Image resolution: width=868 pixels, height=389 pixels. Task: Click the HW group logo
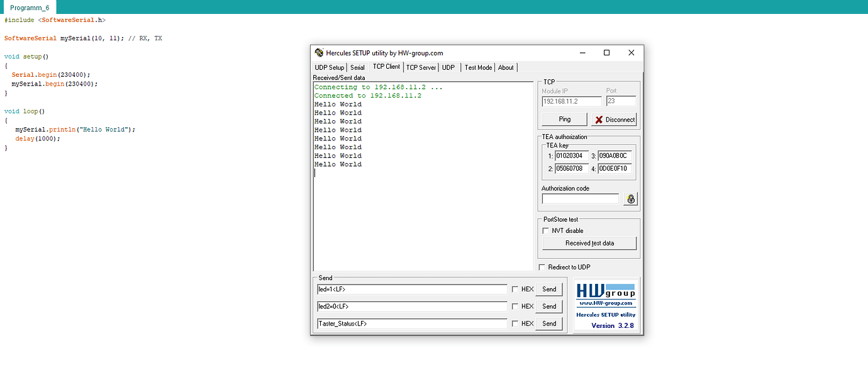[605, 291]
